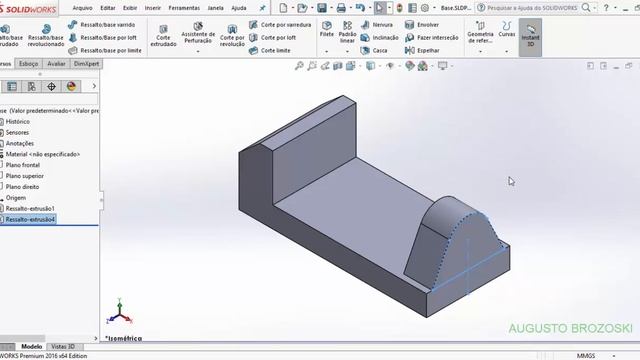The width and height of the screenshot is (640, 360).
Task: Click Corte por loft button
Action: tap(272, 38)
